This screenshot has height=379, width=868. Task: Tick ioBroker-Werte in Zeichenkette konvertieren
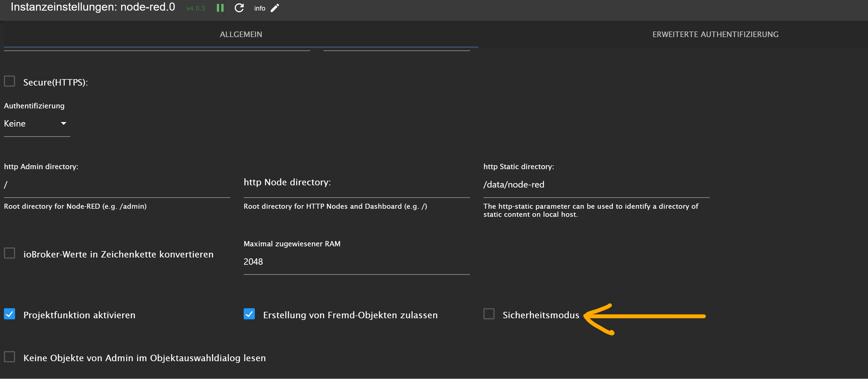click(9, 253)
